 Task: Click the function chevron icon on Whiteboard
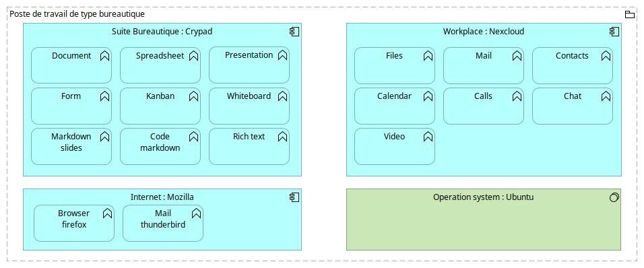(282, 96)
